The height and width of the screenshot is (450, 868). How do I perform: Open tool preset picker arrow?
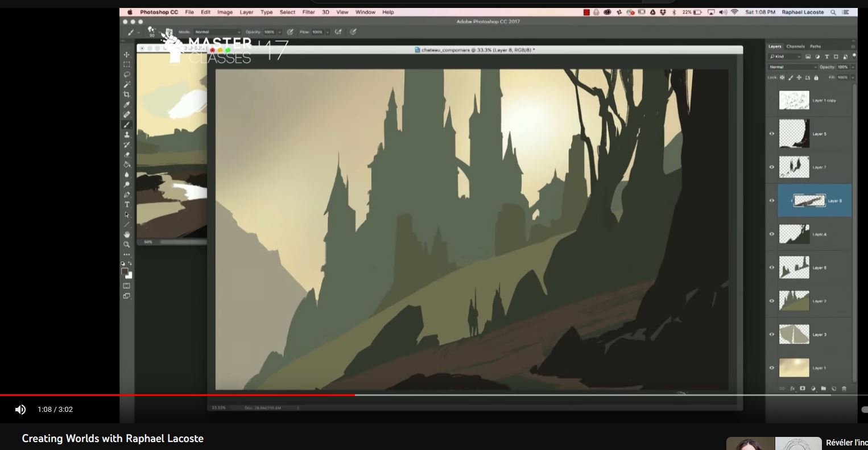pyautogui.click(x=138, y=32)
